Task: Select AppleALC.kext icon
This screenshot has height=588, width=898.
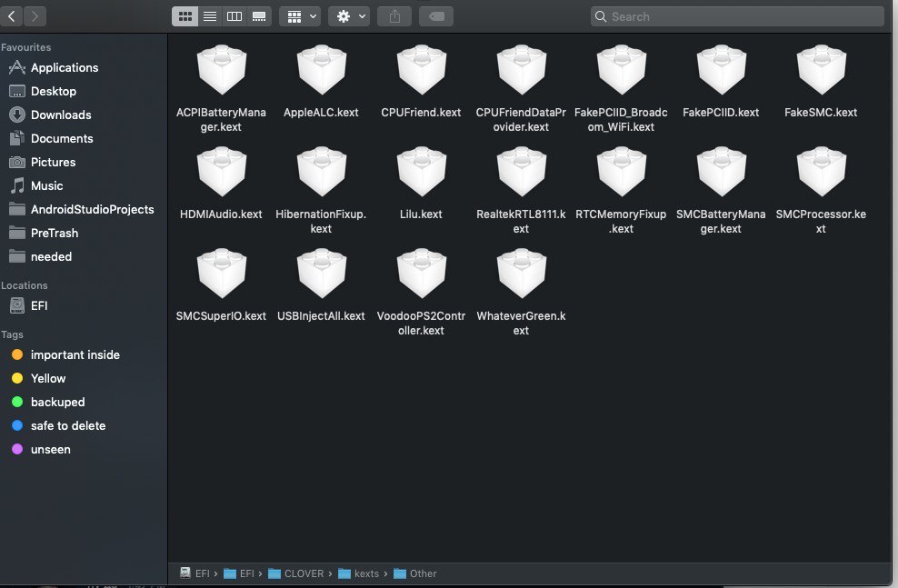Action: click(x=321, y=70)
